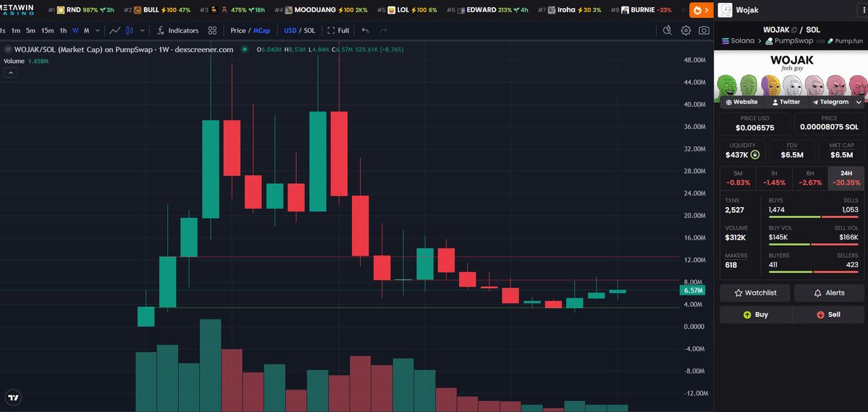Switch chart to MCap mode

pos(262,30)
